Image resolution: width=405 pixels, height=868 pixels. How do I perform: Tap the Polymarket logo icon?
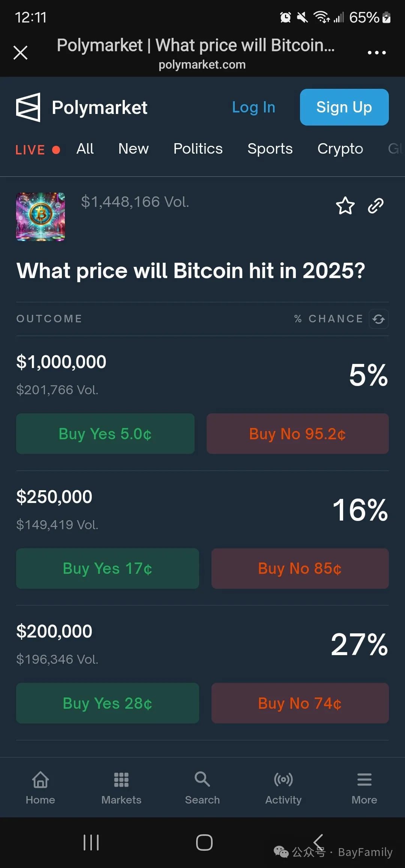tap(28, 107)
